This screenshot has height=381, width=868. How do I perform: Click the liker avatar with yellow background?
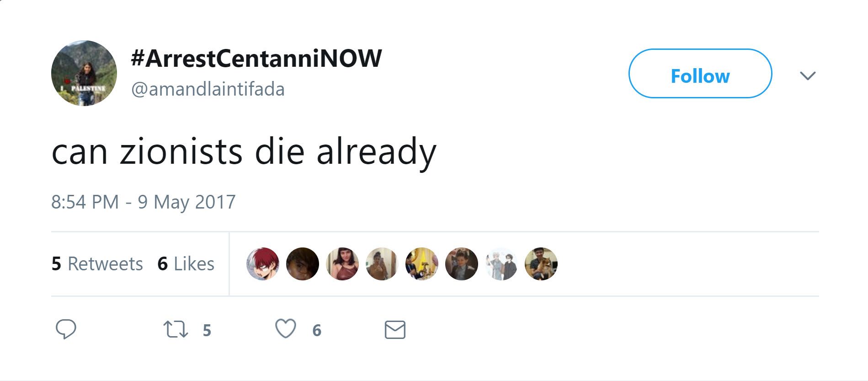point(422,264)
